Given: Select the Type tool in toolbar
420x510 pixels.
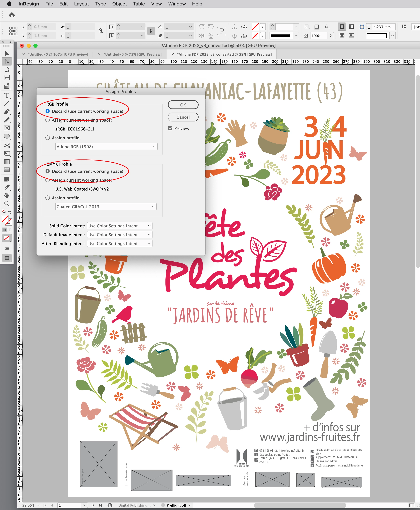Looking at the screenshot, I should [7, 95].
